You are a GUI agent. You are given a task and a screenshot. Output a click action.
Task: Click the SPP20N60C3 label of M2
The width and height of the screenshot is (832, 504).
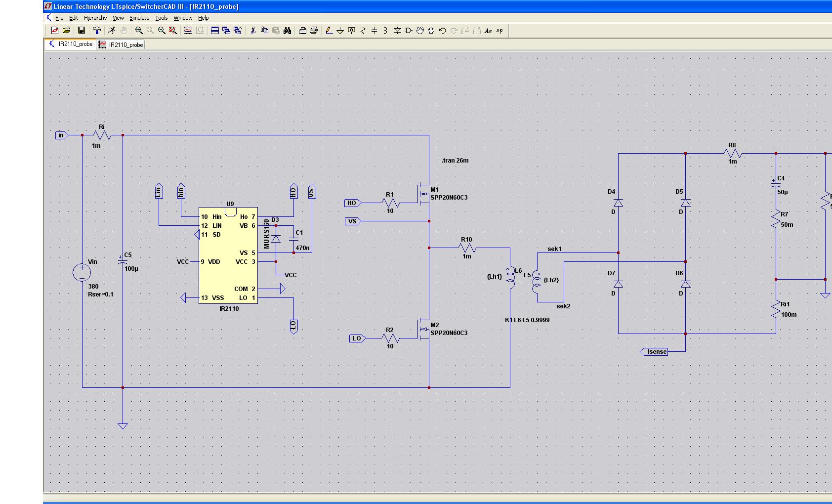[x=449, y=333]
